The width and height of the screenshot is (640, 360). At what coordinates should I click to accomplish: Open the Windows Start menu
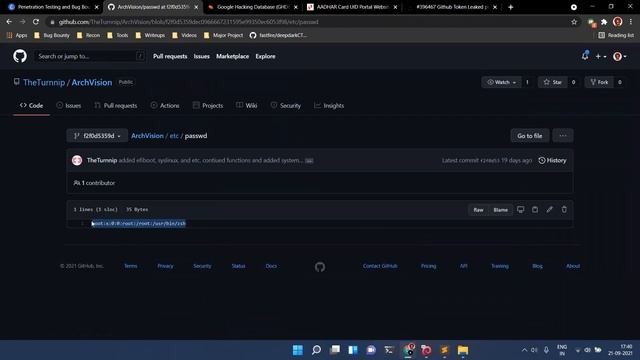coord(298,350)
